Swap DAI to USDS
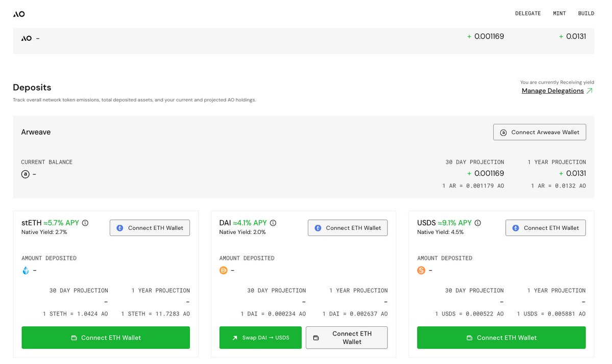 point(260,337)
